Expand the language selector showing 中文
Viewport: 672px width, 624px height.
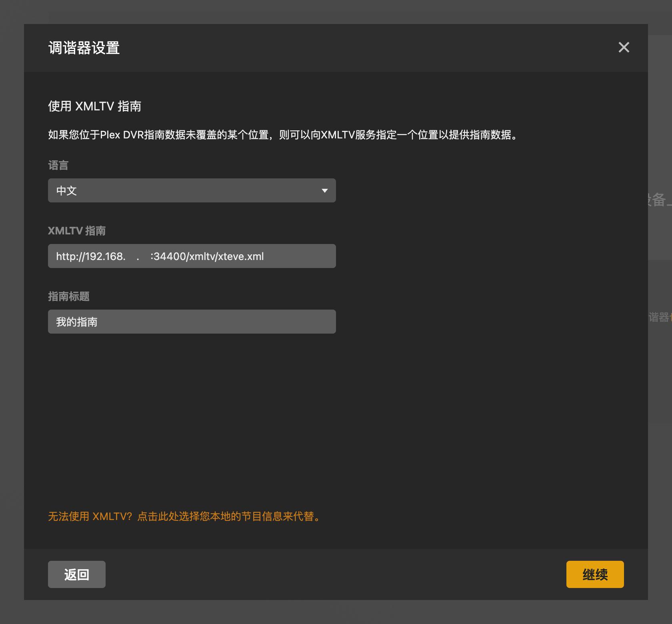point(192,191)
